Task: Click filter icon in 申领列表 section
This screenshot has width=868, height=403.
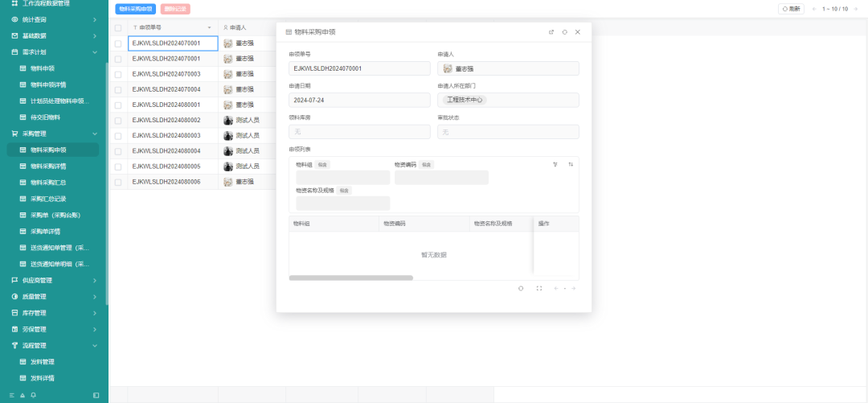Action: [x=555, y=164]
